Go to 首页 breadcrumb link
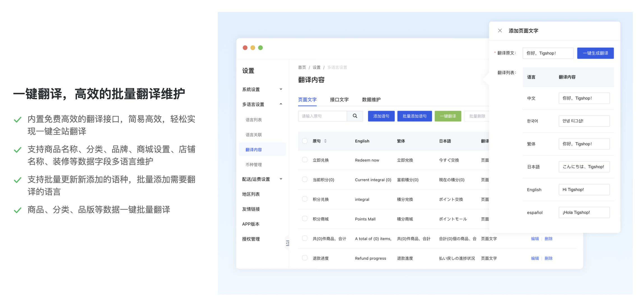The image size is (644, 307). (302, 67)
